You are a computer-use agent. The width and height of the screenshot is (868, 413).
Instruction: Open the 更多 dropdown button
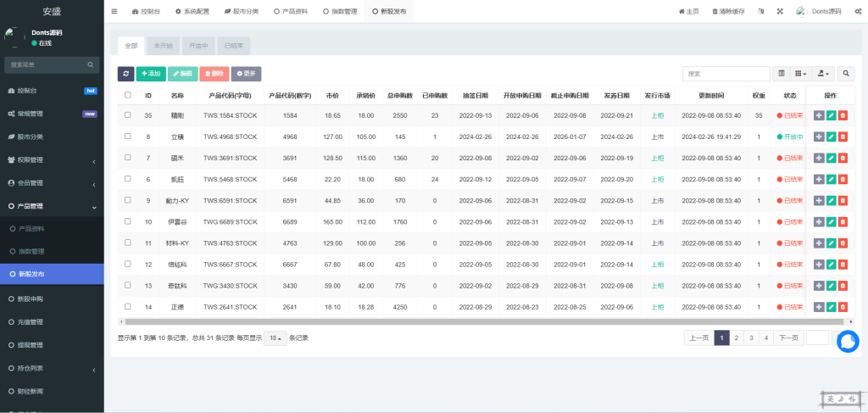click(x=246, y=74)
